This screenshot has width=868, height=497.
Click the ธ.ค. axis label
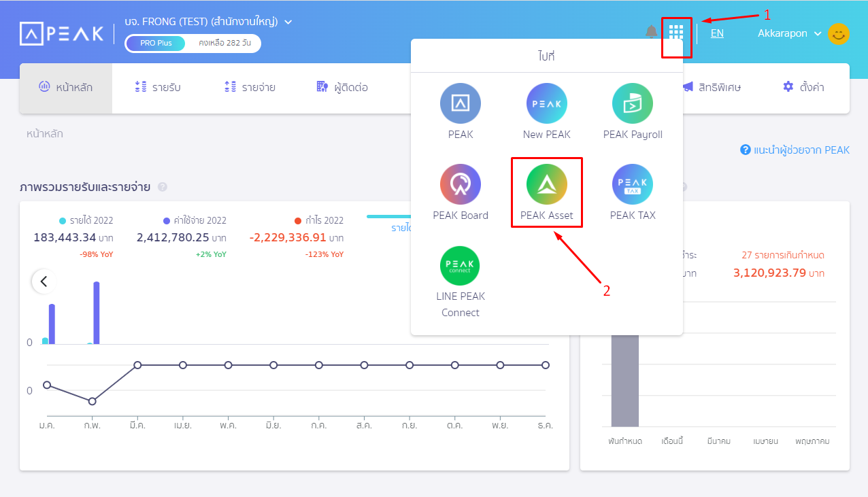click(546, 425)
